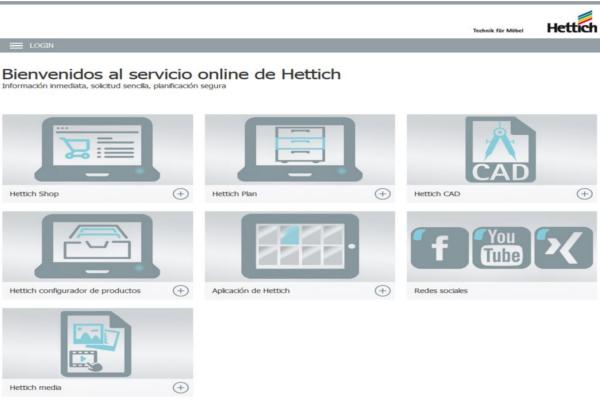This screenshot has height=400, width=600.
Task: Open the Hettich CAD file icon
Action: coord(501,149)
